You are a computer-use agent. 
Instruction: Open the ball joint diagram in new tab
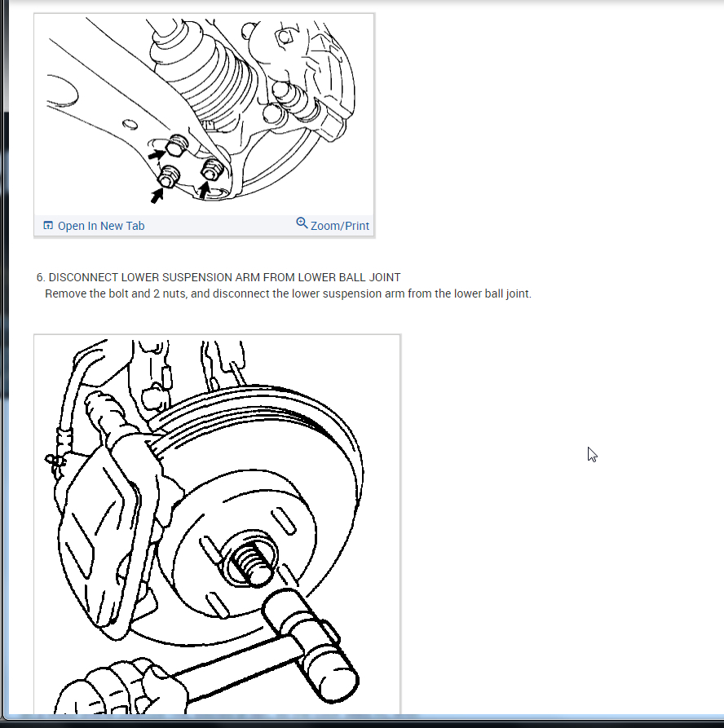point(94,226)
